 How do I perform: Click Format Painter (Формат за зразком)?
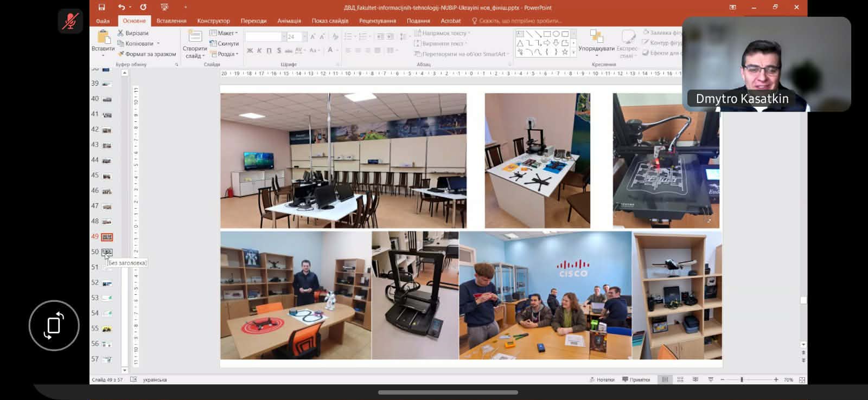[x=146, y=54]
